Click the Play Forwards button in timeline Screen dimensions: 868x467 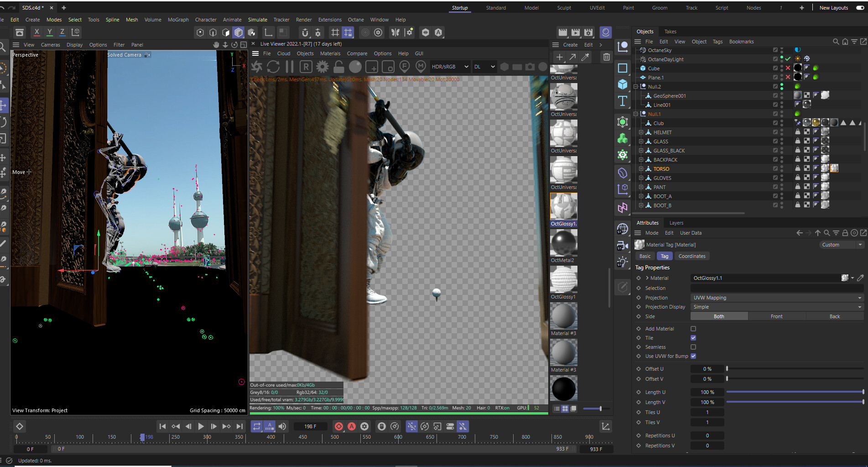[x=201, y=426]
